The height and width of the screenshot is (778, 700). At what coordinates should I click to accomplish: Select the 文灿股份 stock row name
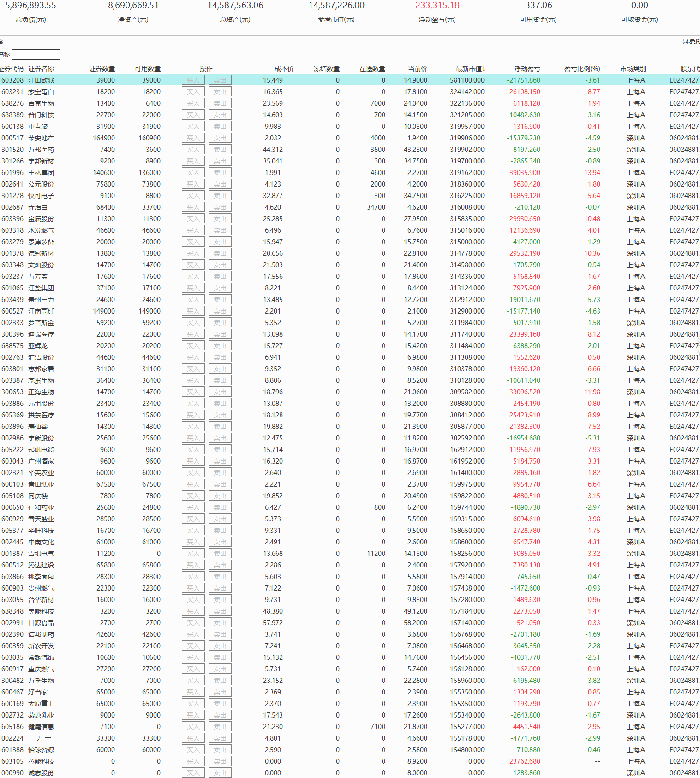[41, 265]
